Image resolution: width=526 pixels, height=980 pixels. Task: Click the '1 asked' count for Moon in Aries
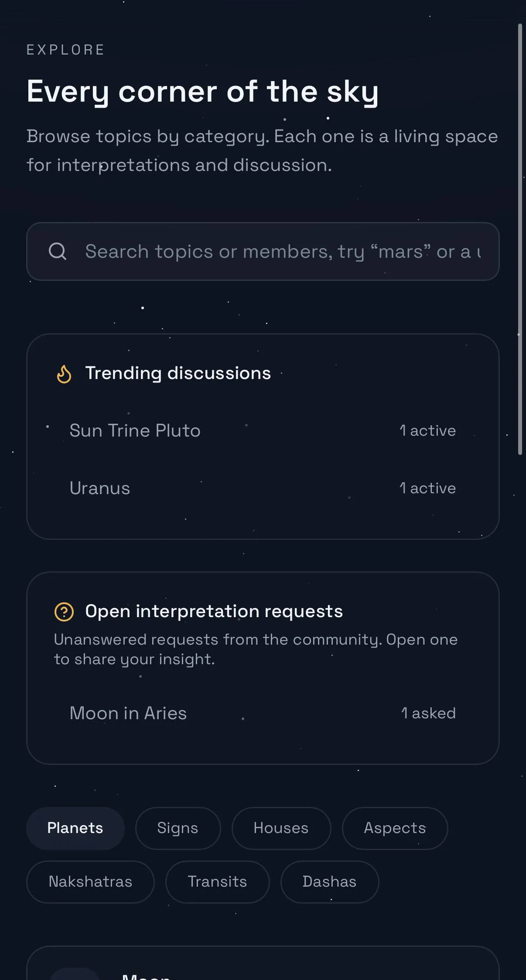click(x=429, y=713)
